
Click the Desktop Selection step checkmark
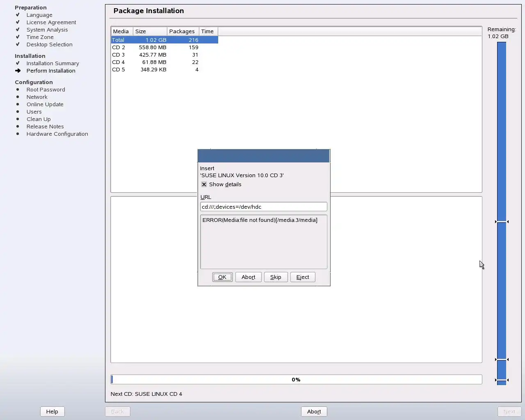18,44
